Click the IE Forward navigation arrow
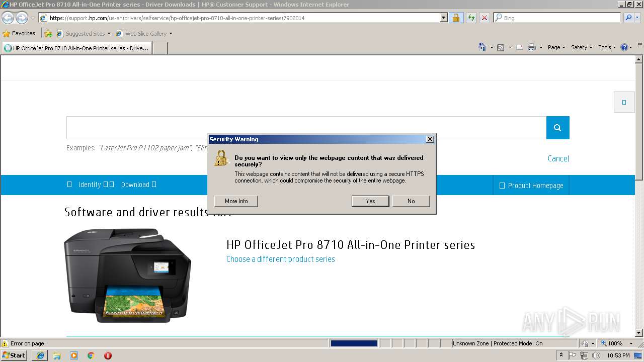 tap(22, 18)
